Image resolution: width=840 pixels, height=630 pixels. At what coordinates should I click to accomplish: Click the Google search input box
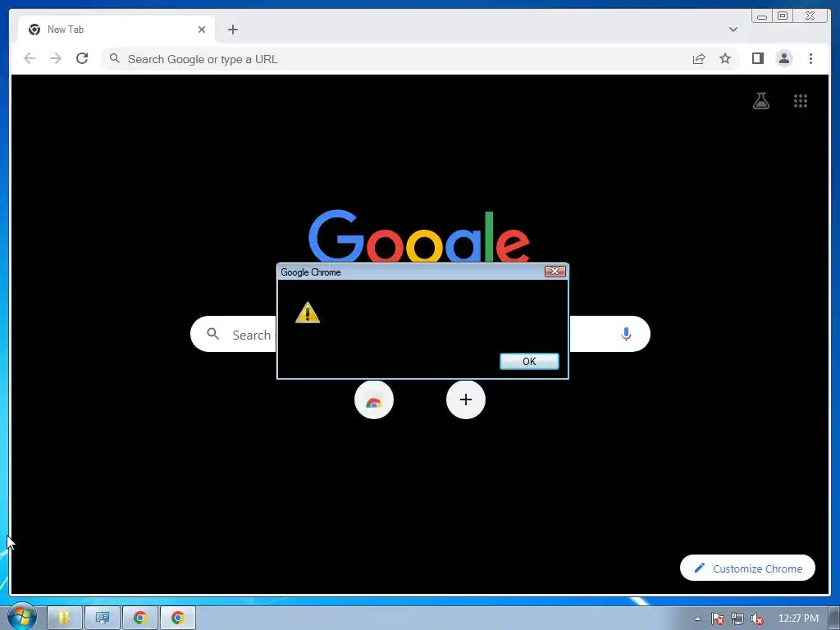click(420, 335)
